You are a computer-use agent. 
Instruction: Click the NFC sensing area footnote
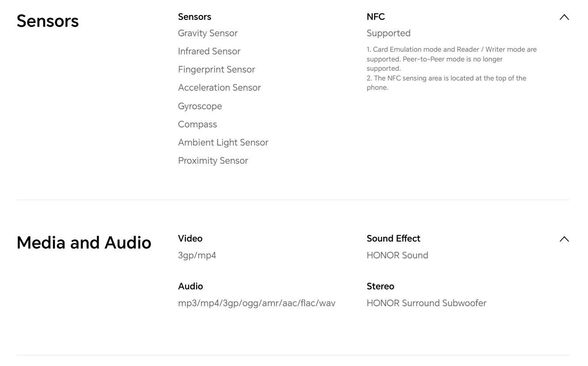446,83
